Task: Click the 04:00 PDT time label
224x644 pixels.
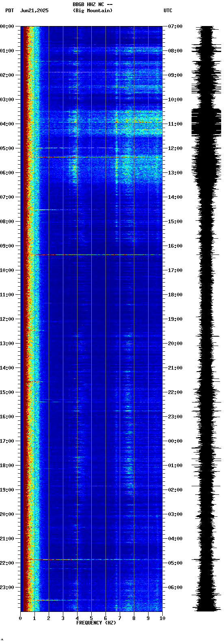Action: tap(7, 124)
